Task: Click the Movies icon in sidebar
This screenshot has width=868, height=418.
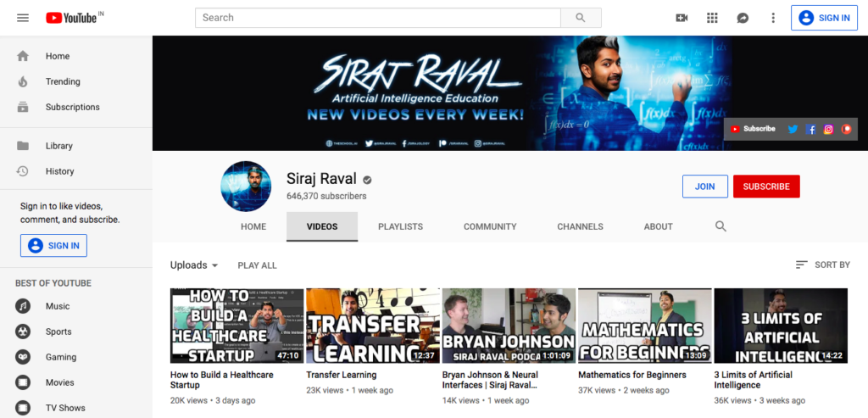Action: pyautogui.click(x=23, y=382)
